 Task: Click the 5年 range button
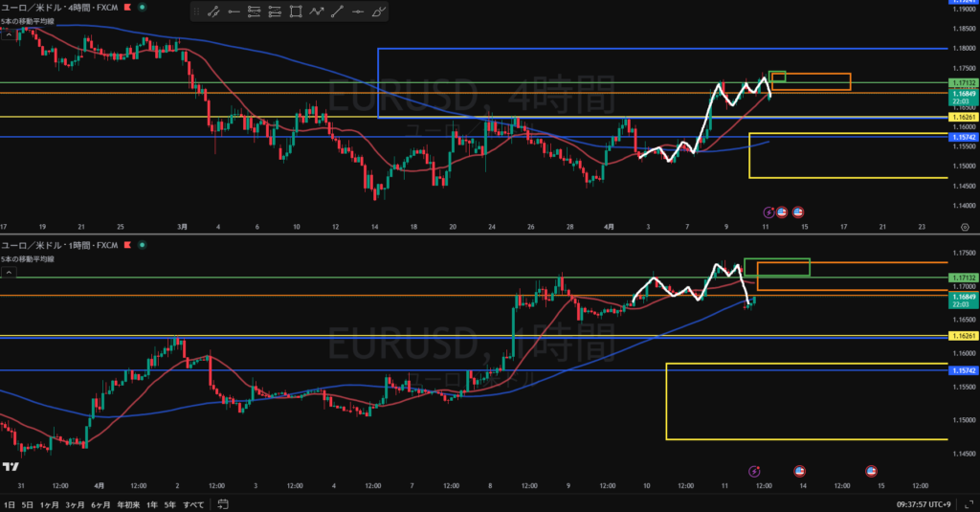168,503
